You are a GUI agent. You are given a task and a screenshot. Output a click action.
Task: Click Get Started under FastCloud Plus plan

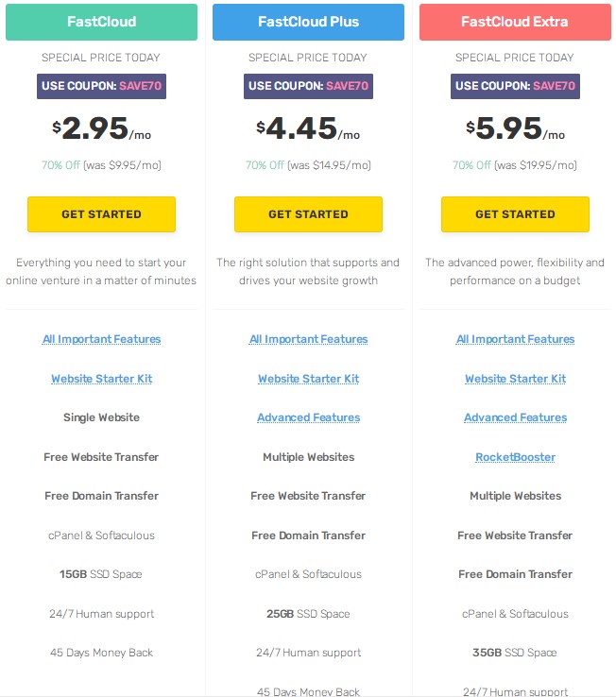pos(308,214)
